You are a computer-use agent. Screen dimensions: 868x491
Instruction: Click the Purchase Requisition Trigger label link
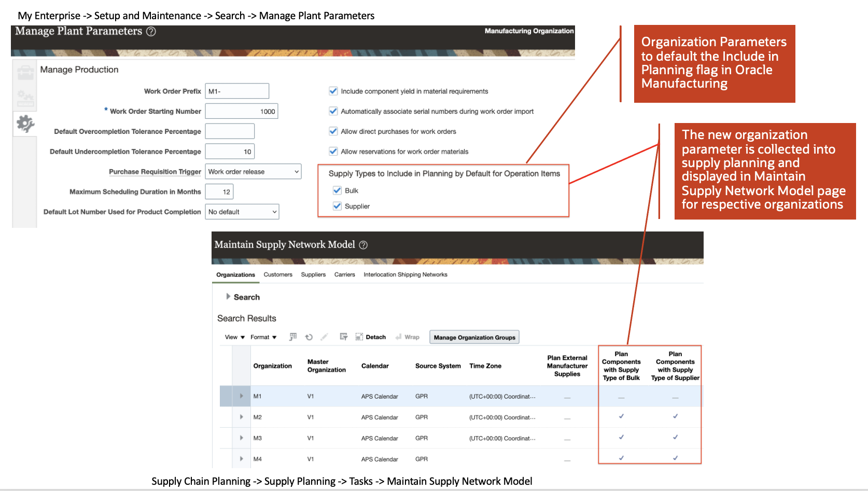[155, 172]
